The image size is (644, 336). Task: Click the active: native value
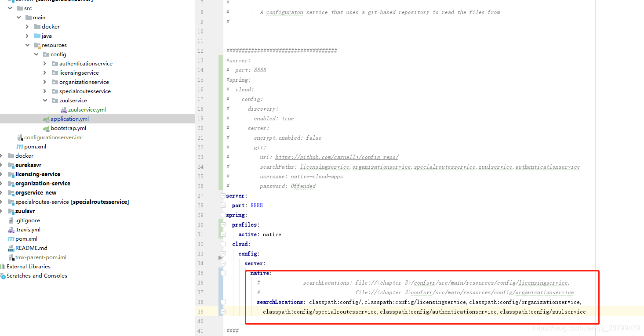coord(272,235)
